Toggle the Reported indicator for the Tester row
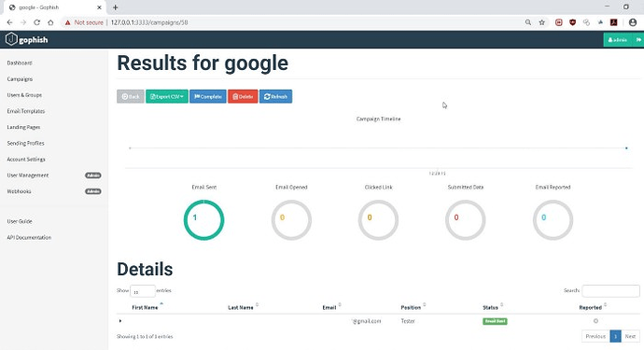 point(595,321)
